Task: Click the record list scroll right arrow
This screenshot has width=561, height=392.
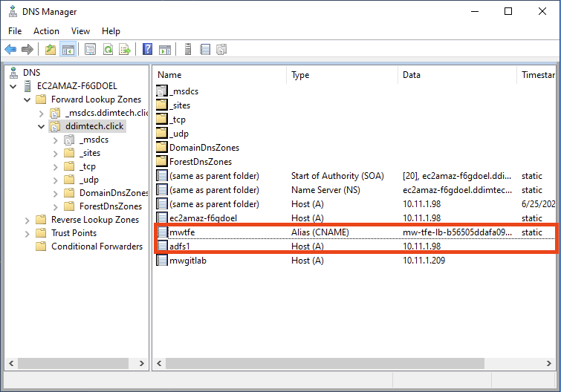Action: [x=549, y=363]
